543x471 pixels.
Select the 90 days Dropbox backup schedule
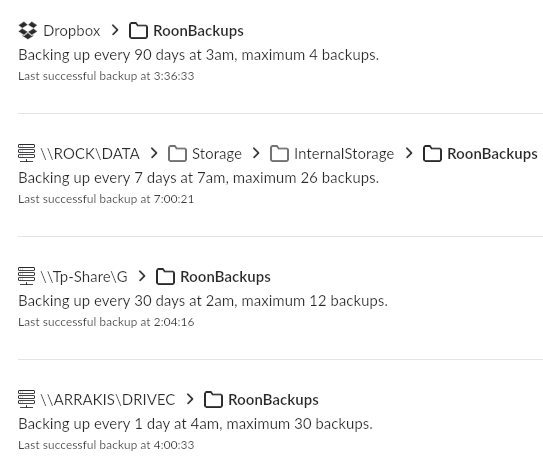(x=198, y=55)
